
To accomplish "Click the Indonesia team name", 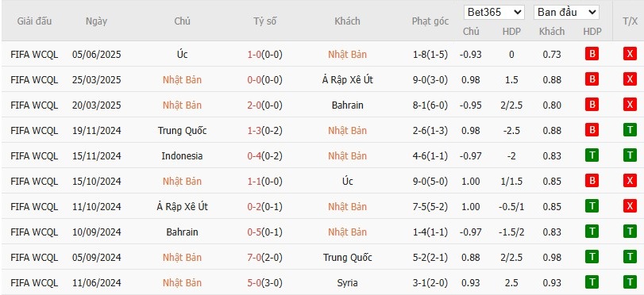I will pyautogui.click(x=182, y=156).
